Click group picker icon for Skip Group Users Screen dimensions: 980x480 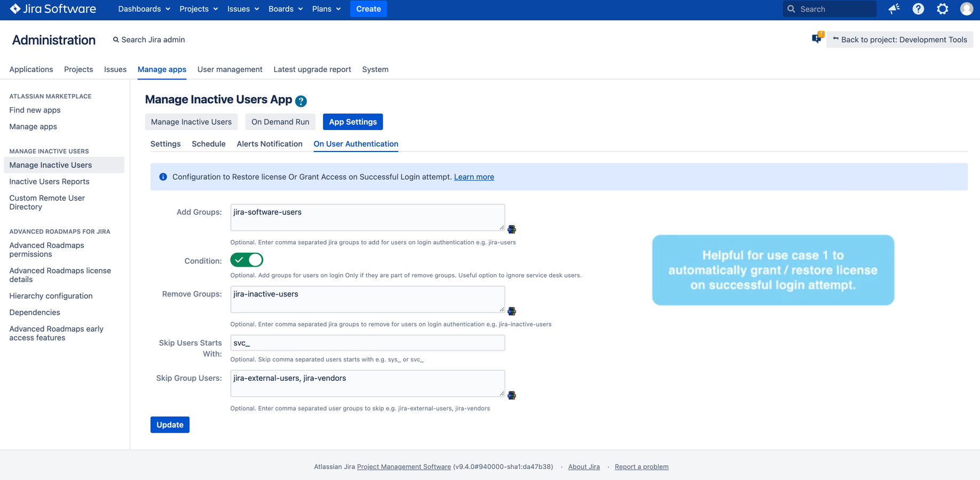point(512,395)
